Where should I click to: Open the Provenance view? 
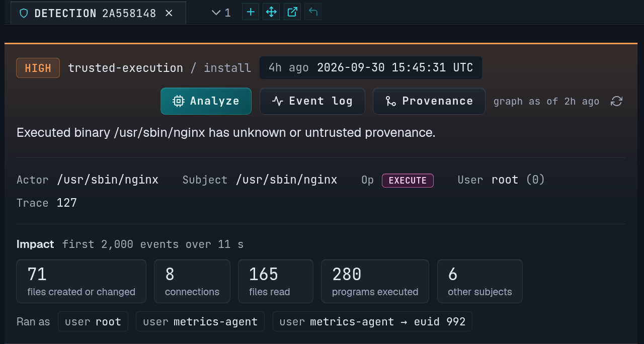point(429,101)
